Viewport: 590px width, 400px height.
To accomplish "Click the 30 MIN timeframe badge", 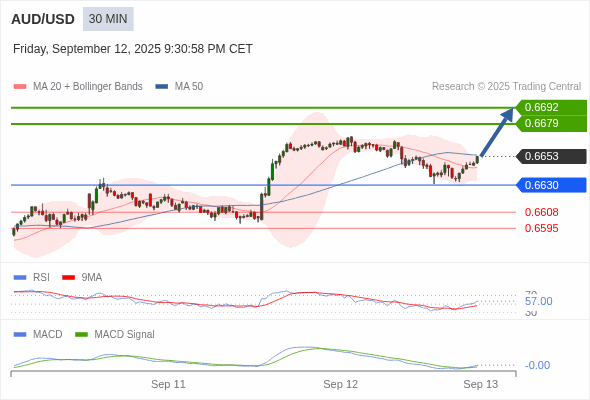I will 108,19.
